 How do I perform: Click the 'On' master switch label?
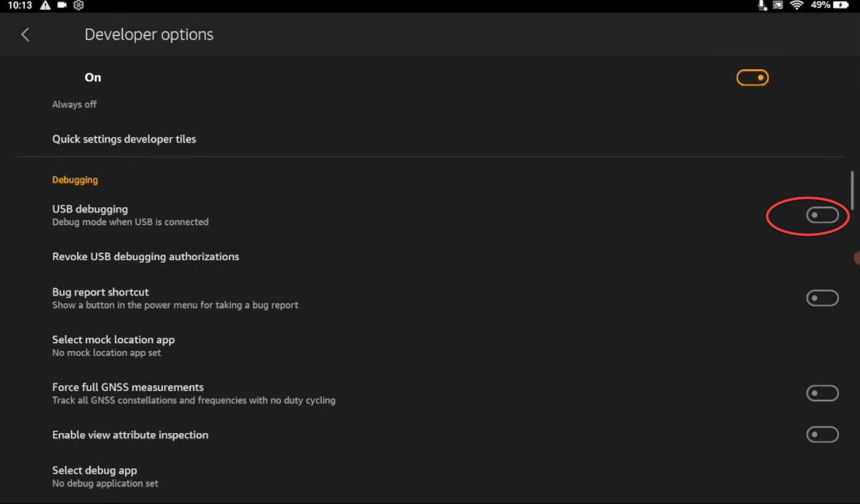[93, 78]
